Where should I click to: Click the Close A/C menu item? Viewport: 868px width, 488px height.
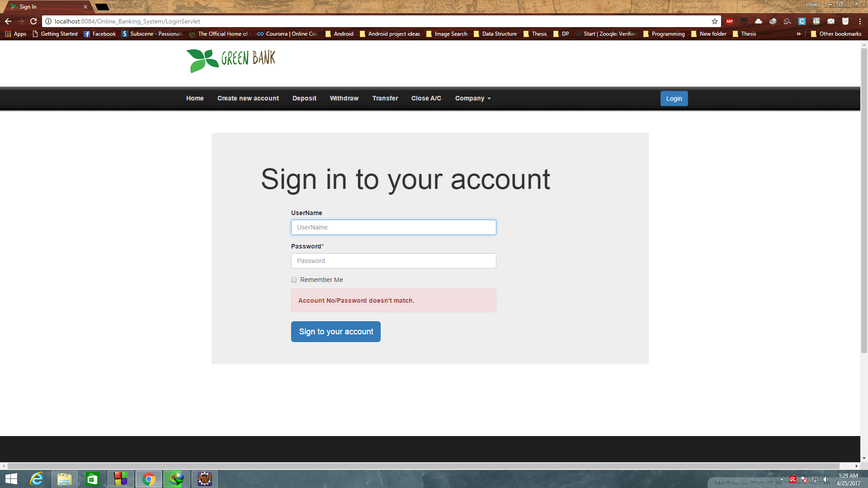[426, 98]
